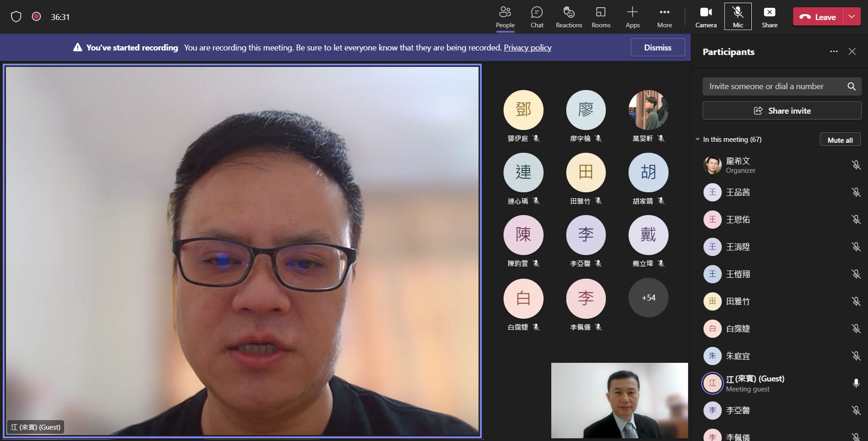
Task: Open Participants panel more options (three dots)
Action: (x=834, y=51)
